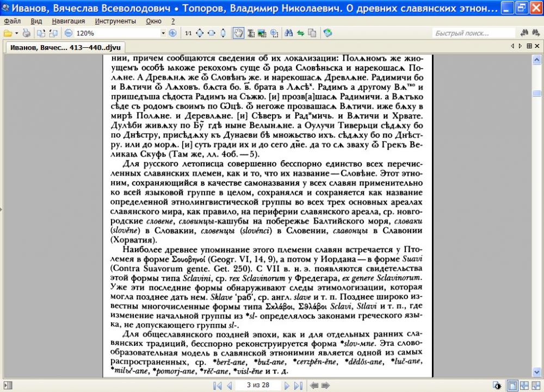The width and height of the screenshot is (544, 392).
Task: Click the print document icon
Action: tap(26, 33)
